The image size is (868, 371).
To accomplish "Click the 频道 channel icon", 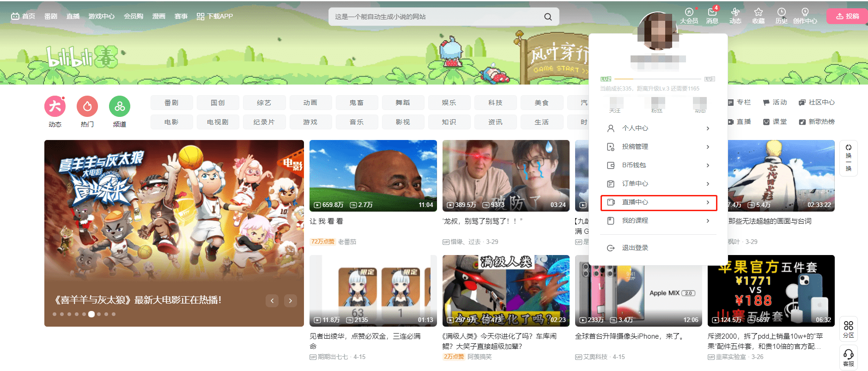I will pyautogui.click(x=120, y=107).
